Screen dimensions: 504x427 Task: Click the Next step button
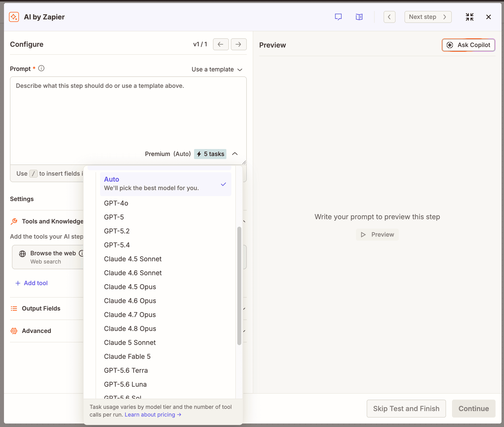tap(428, 17)
